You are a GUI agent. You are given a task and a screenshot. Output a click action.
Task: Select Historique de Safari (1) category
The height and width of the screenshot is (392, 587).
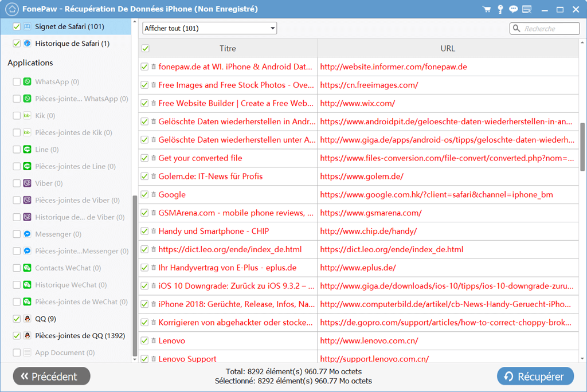coord(72,44)
